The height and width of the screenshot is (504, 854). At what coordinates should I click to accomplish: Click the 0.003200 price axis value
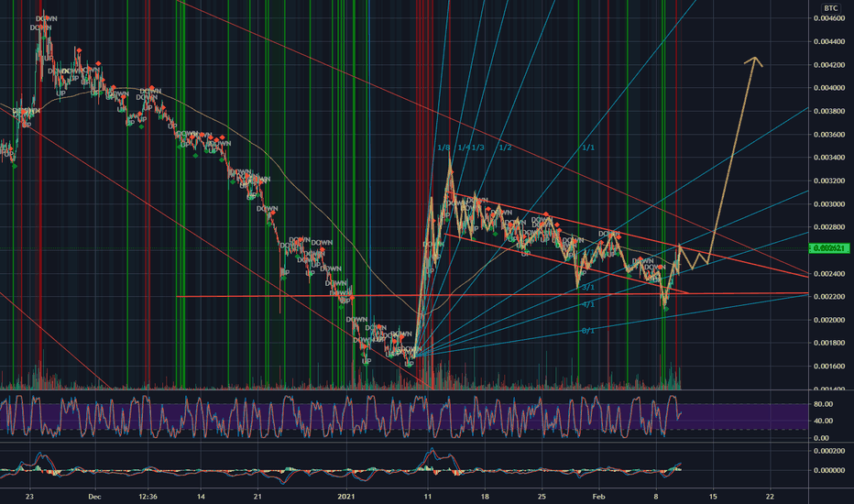click(829, 181)
